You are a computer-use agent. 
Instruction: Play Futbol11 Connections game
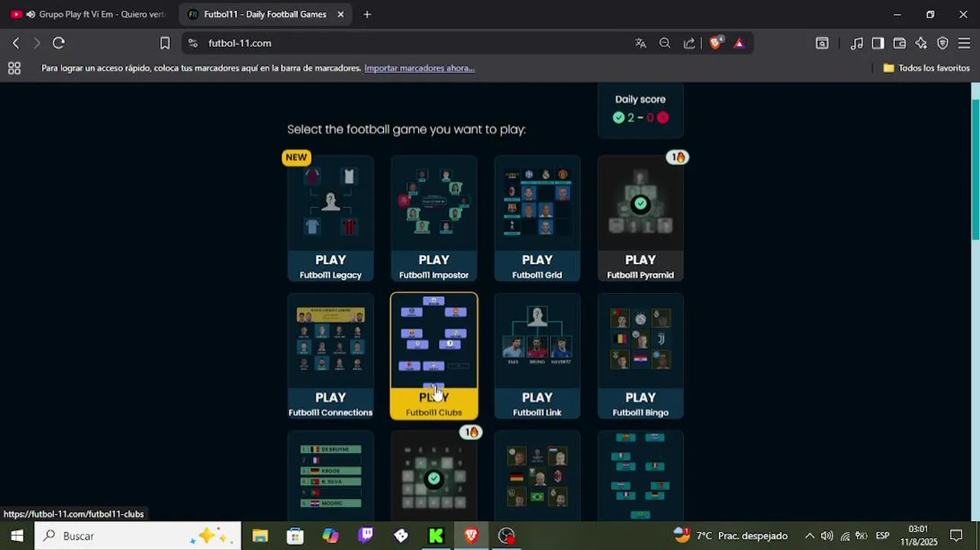330,356
